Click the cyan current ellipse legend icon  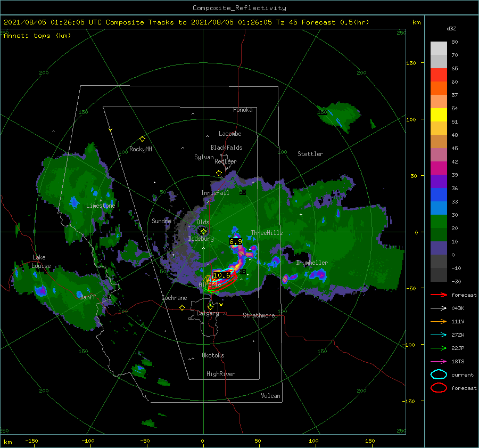point(439,374)
